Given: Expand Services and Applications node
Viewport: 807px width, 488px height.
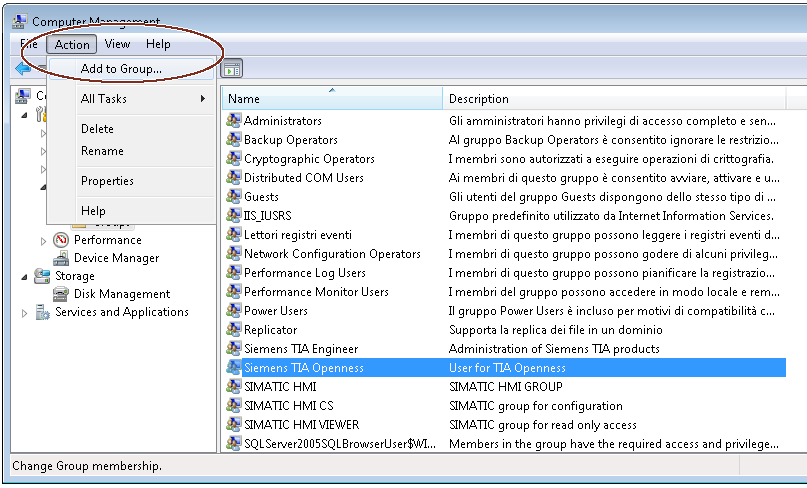Looking at the screenshot, I should (x=25, y=313).
